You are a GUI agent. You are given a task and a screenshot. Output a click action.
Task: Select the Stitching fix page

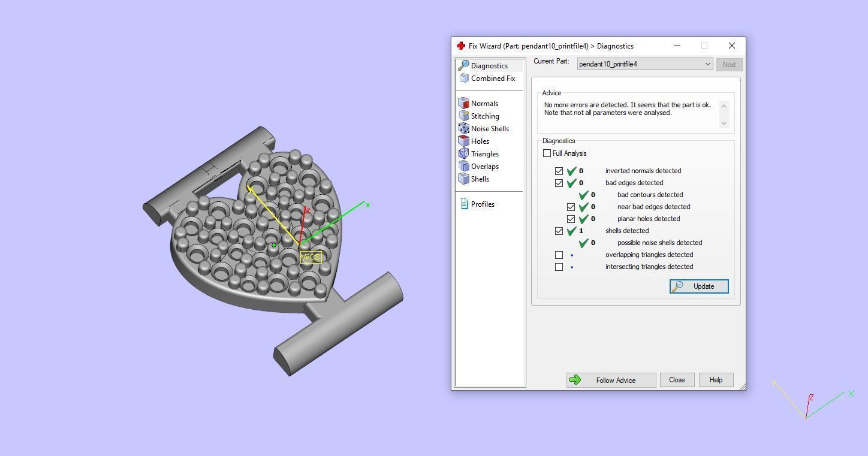[x=485, y=116]
